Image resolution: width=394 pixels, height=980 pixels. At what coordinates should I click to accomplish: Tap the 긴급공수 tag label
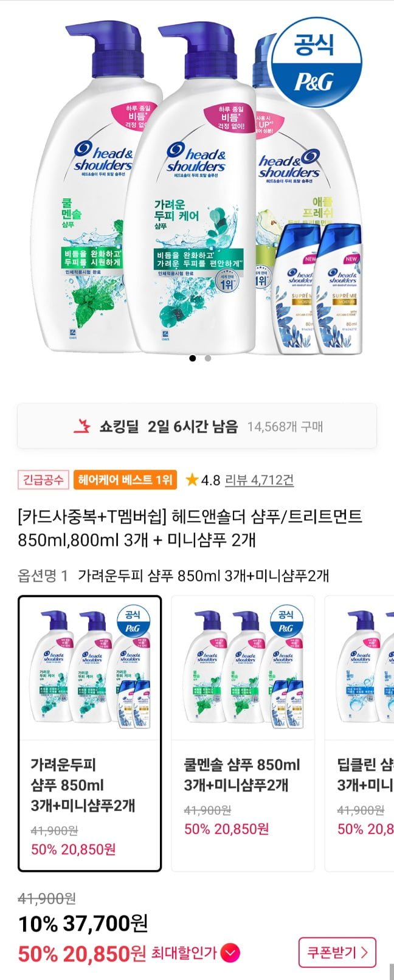pyautogui.click(x=43, y=480)
